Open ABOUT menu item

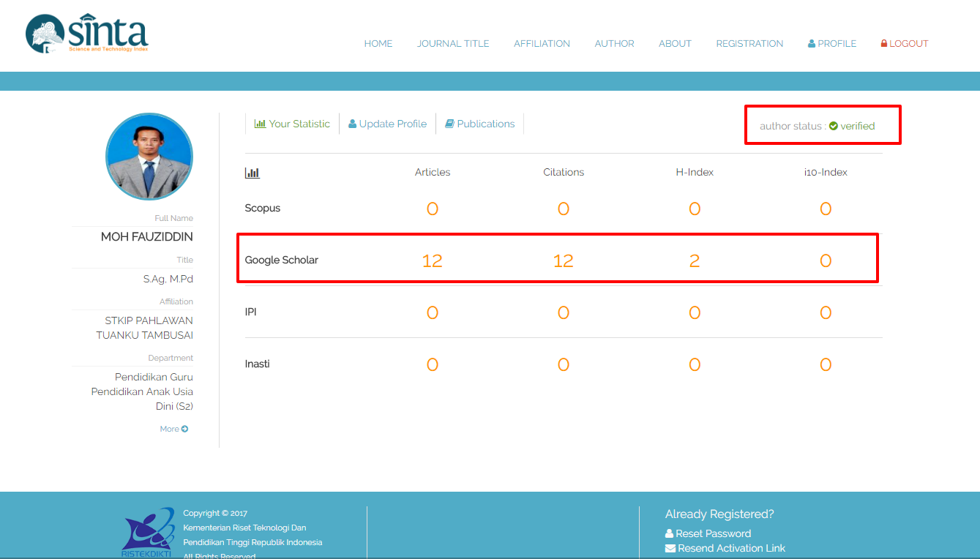(675, 44)
